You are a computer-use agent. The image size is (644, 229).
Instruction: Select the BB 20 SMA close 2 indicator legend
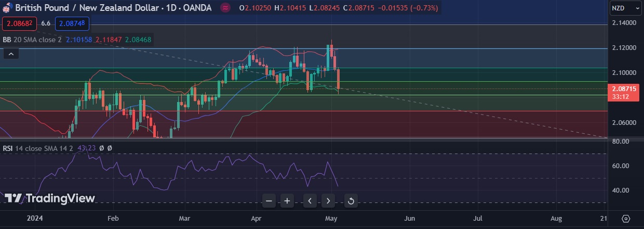coord(32,40)
